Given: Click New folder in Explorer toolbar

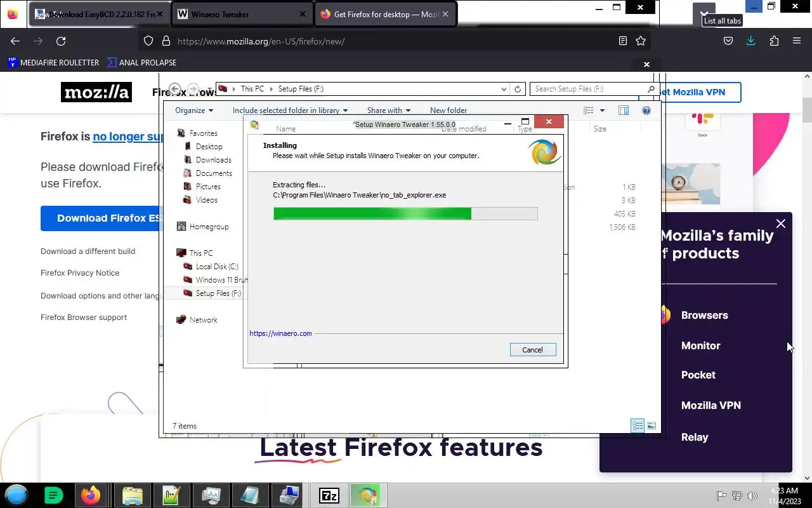Looking at the screenshot, I should 449,110.
